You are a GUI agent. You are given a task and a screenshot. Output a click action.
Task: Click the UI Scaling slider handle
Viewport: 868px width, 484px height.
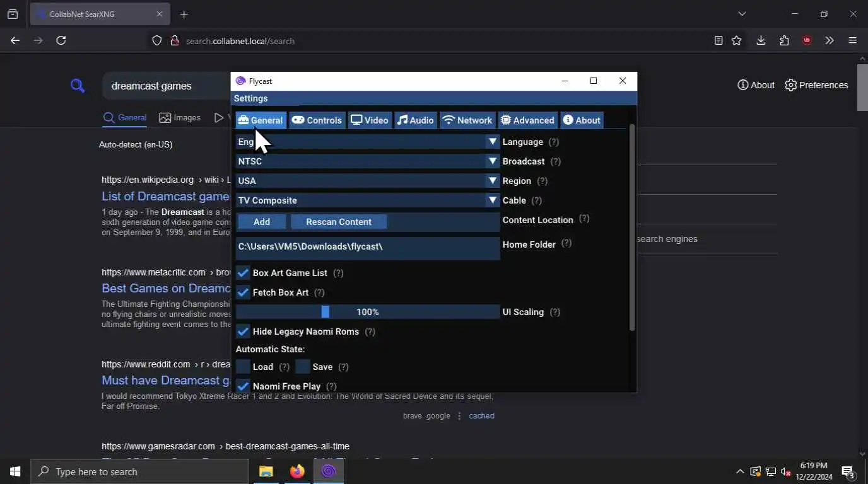(x=325, y=312)
